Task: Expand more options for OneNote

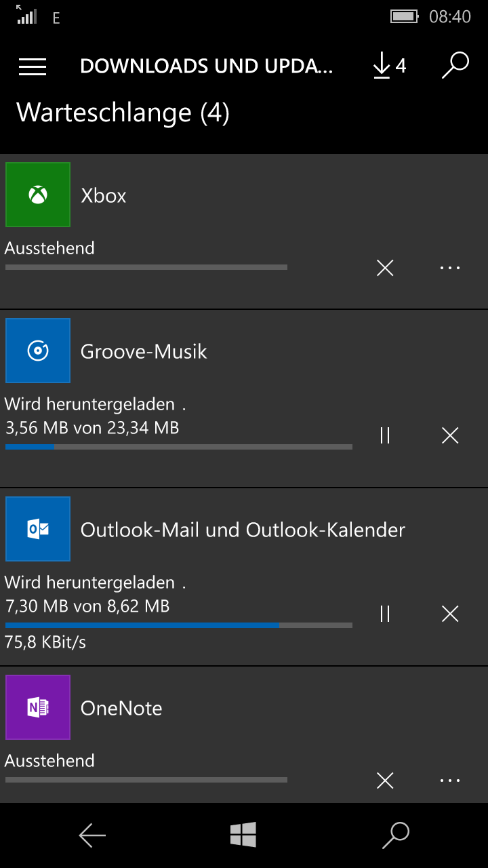Action: point(450,781)
